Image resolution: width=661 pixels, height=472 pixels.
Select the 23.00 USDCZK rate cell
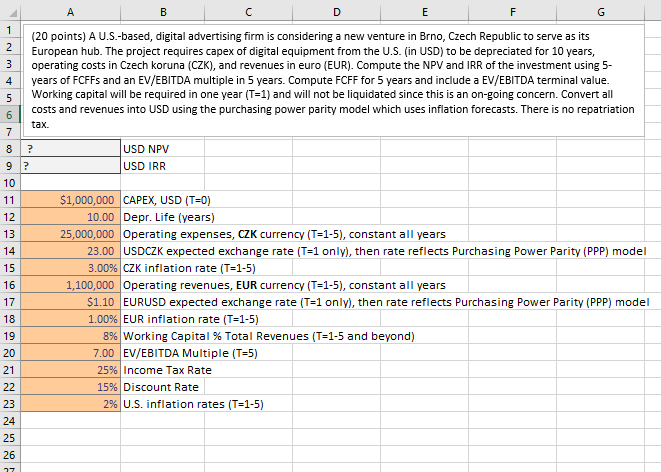click(x=70, y=251)
